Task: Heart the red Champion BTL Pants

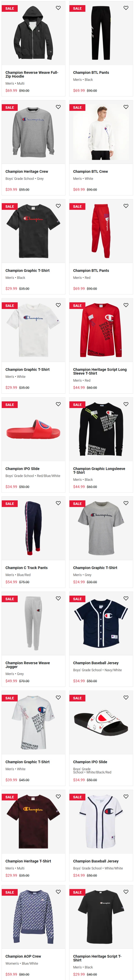Action: [x=126, y=206]
